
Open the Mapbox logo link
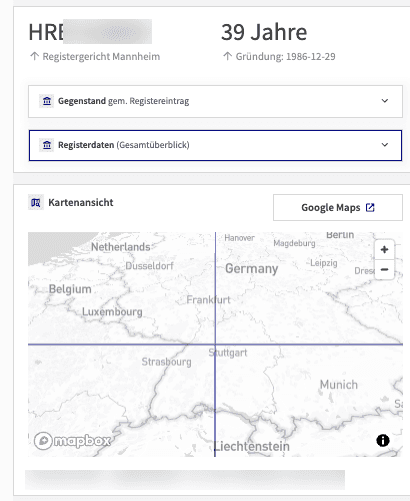click(x=72, y=441)
